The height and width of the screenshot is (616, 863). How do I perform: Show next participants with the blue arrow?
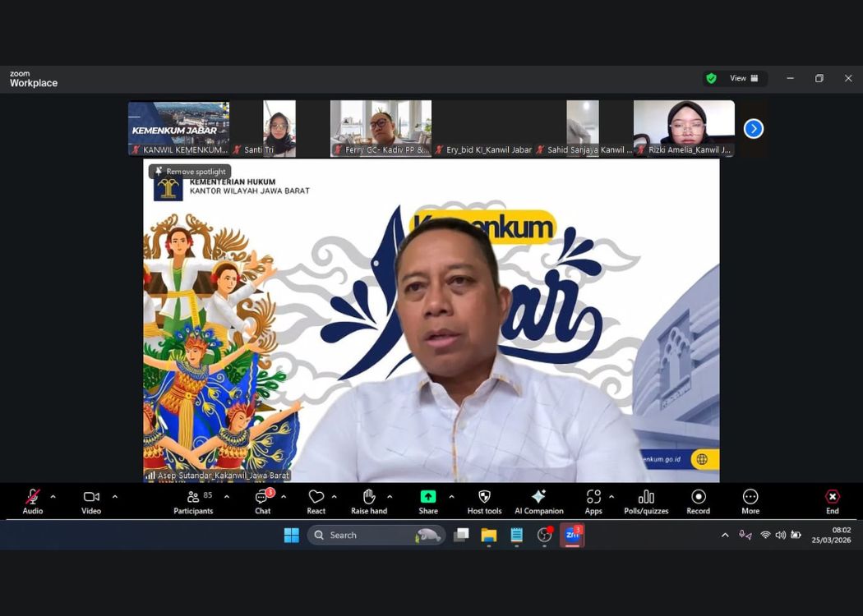pos(754,129)
